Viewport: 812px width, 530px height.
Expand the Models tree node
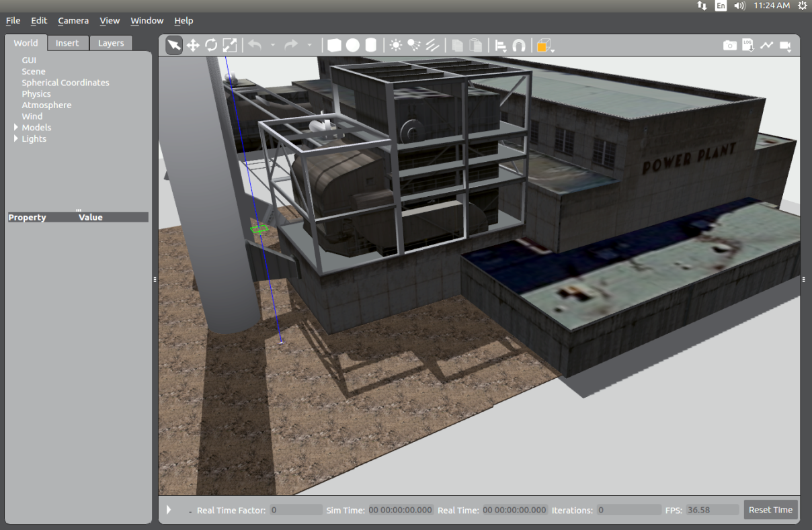16,128
